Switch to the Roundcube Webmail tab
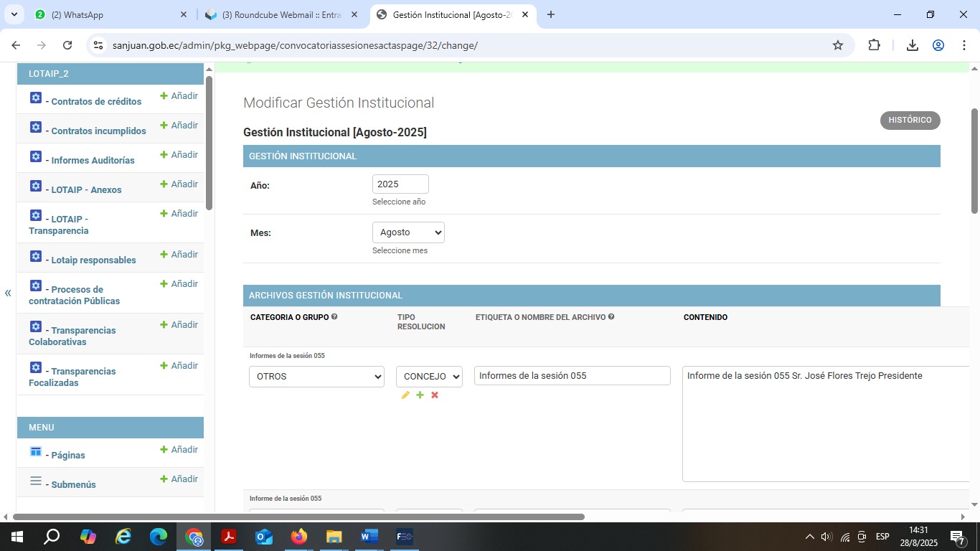The image size is (980, 551). (281, 14)
